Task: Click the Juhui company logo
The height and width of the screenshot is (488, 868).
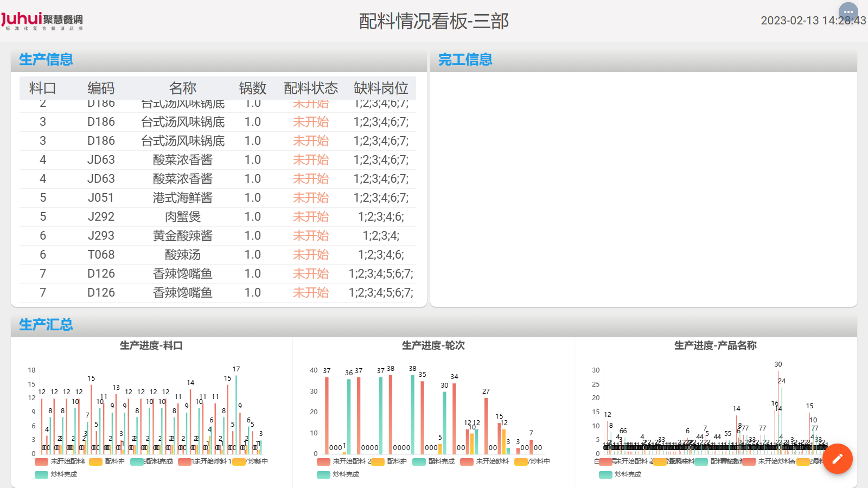Action: pyautogui.click(x=42, y=21)
